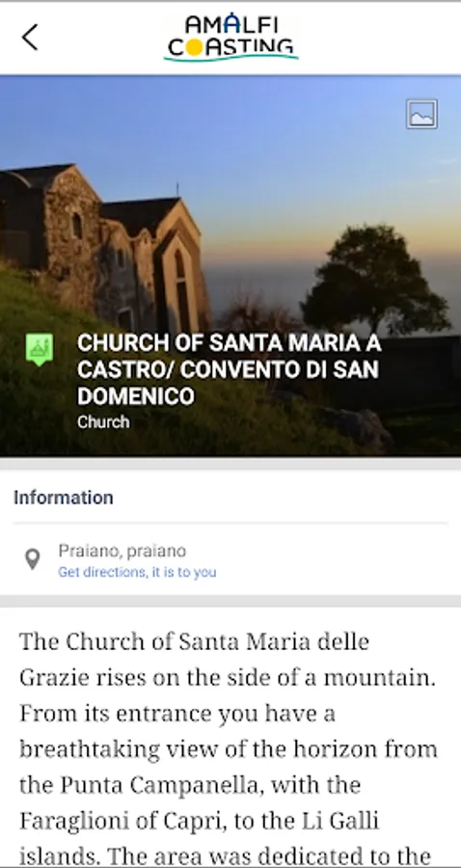Viewport: 461px width, 868px height.
Task: Click the gray location pin icon
Action: point(33,559)
